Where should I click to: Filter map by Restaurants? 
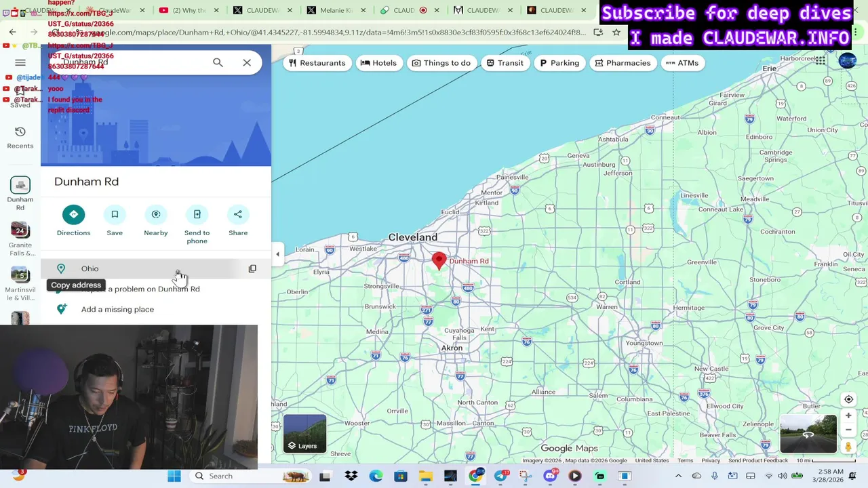point(317,62)
